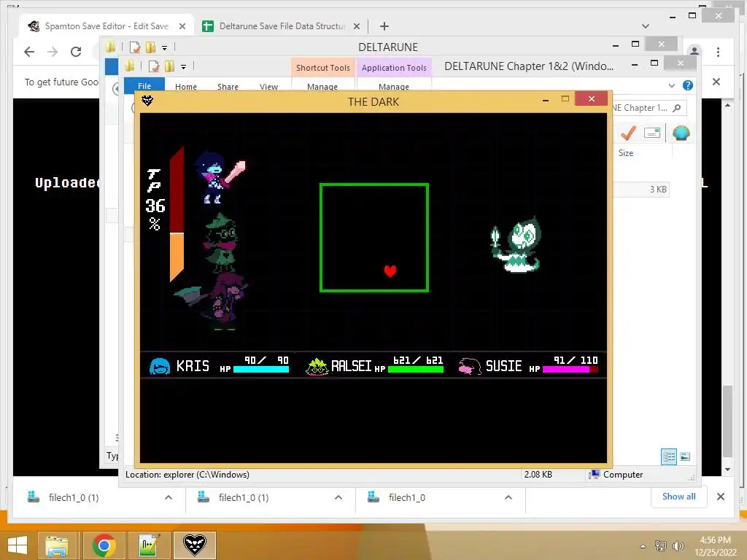
Task: Show hidden system tray icons
Action: [x=643, y=546]
